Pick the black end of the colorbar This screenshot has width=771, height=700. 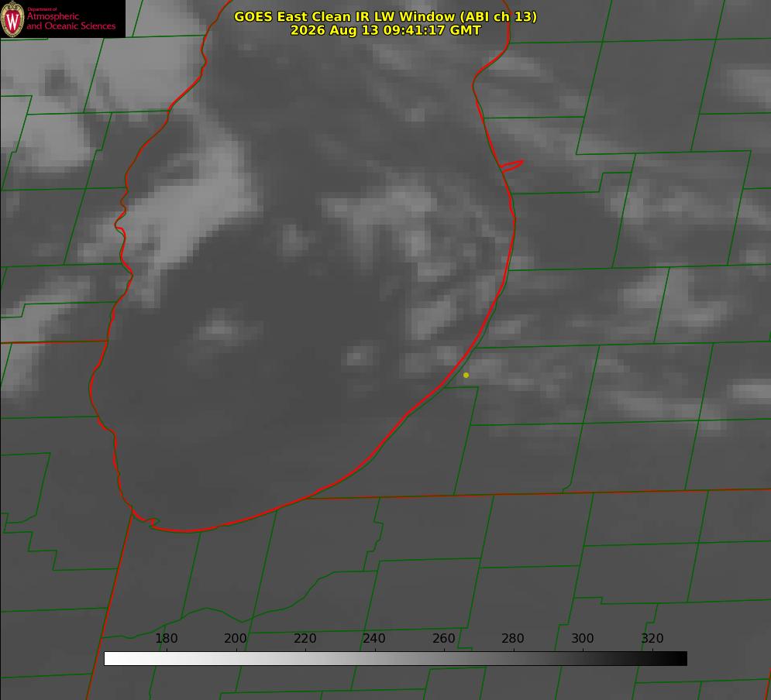(680, 659)
